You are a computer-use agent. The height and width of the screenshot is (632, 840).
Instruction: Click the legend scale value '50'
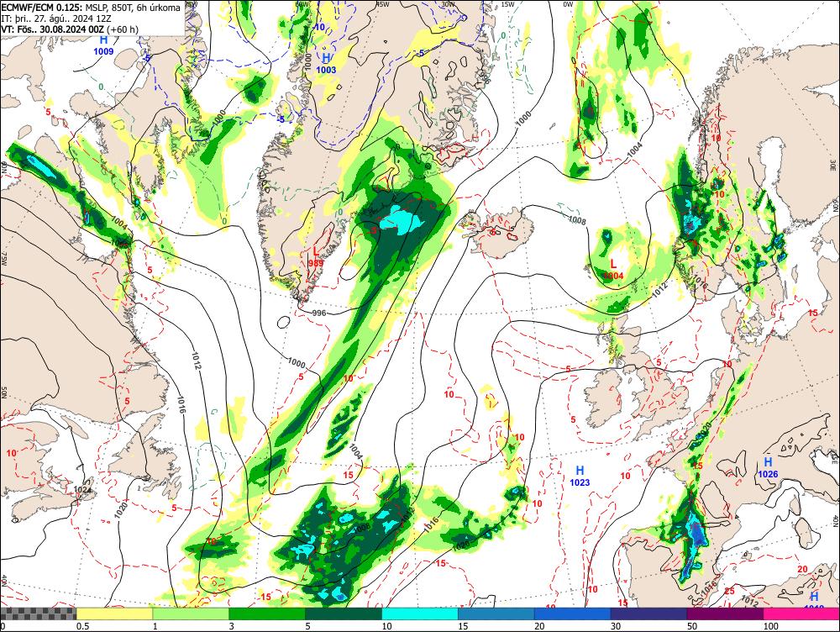click(x=692, y=626)
